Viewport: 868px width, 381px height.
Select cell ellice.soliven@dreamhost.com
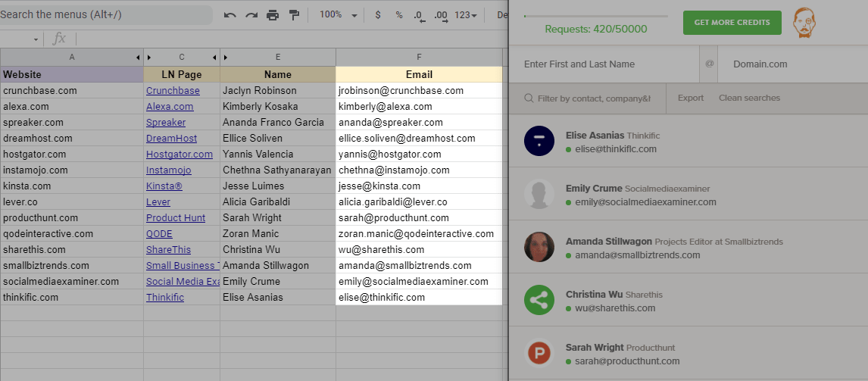pos(419,139)
